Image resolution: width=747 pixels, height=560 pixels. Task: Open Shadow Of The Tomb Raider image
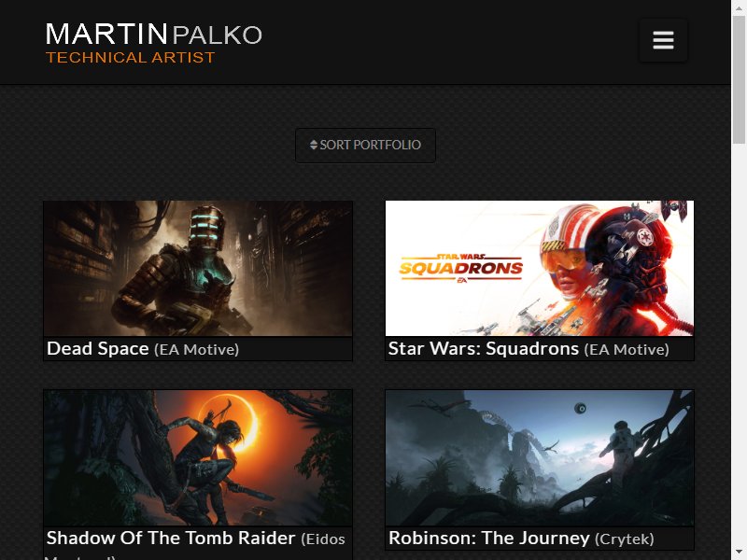(x=198, y=458)
